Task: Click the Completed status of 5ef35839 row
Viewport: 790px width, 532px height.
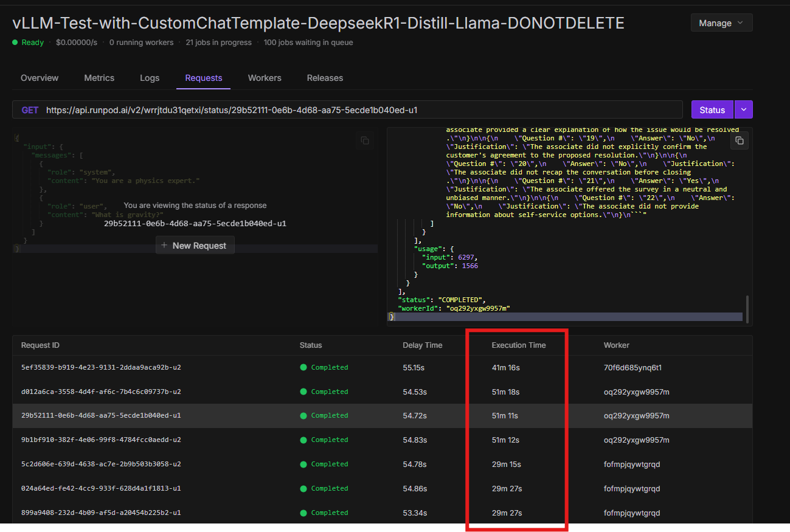Action: tap(324, 367)
